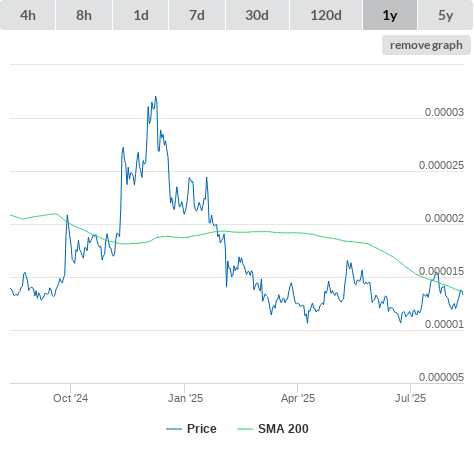Click the Jul '25 axis label
The image size is (474, 455).
click(x=410, y=398)
